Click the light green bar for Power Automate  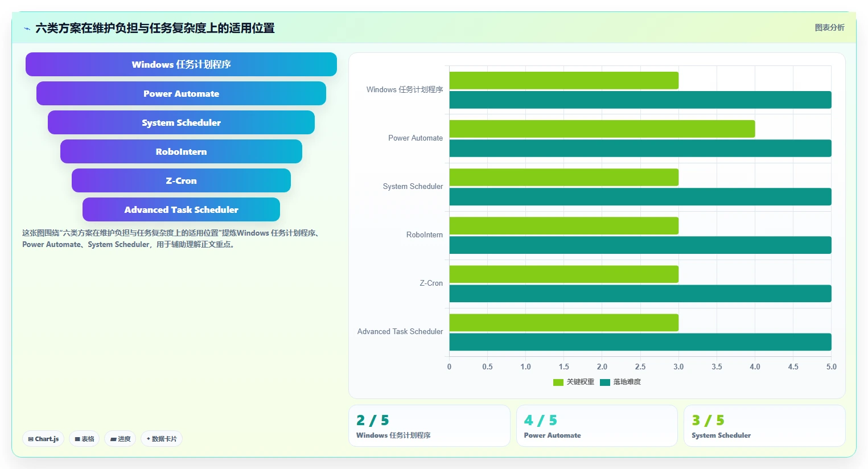(602, 129)
